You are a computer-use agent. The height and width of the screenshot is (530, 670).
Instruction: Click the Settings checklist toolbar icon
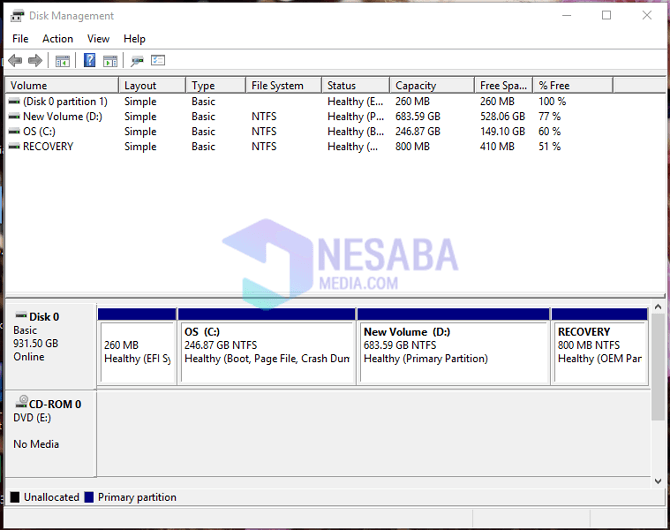pos(158,61)
